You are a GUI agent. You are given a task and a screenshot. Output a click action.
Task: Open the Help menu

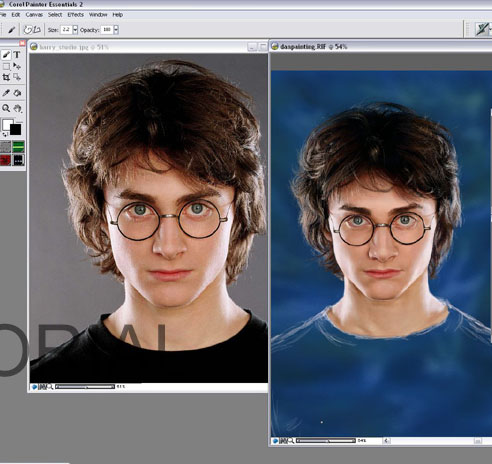117,15
